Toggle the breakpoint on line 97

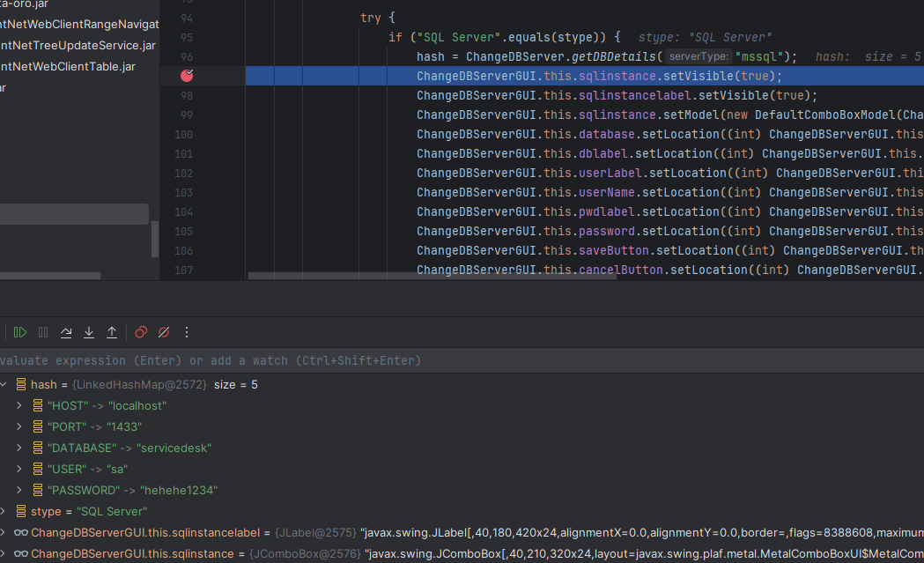tap(187, 77)
